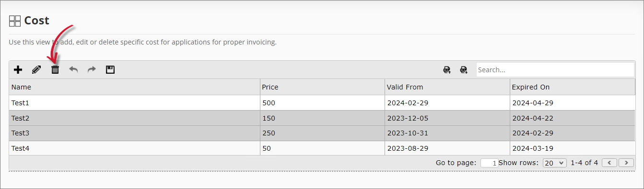Select the Test4 row name cell
Image resolution: width=644 pixels, height=189 pixels.
[134, 148]
